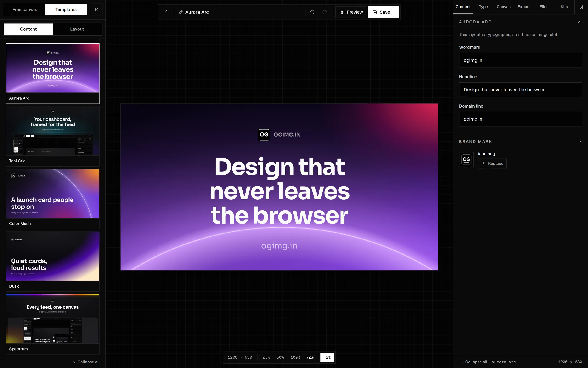Select the Content sub-tab in left panel
Image resolution: width=588 pixels, height=368 pixels.
[x=28, y=29]
